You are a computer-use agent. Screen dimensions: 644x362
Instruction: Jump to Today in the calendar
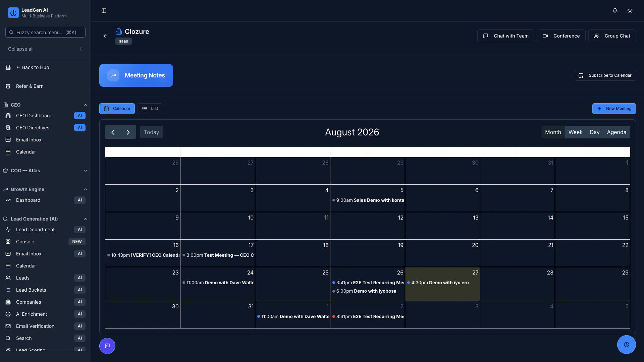tap(152, 132)
